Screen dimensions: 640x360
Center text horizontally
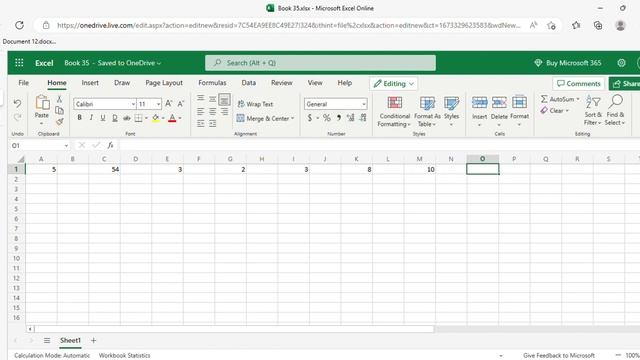tap(213, 111)
